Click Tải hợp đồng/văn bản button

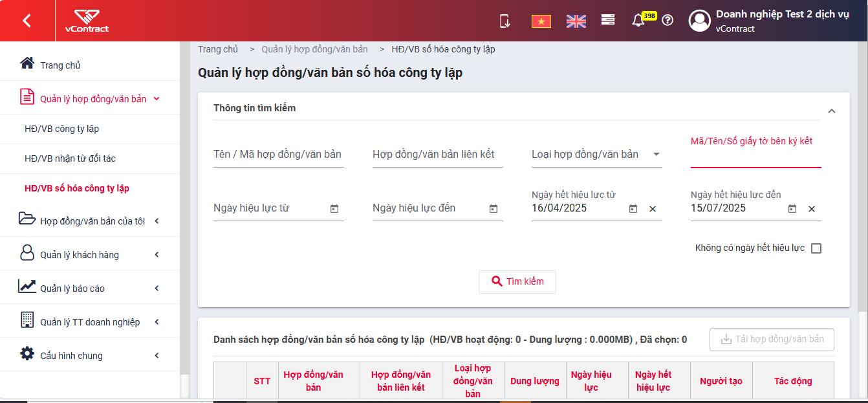coord(772,339)
